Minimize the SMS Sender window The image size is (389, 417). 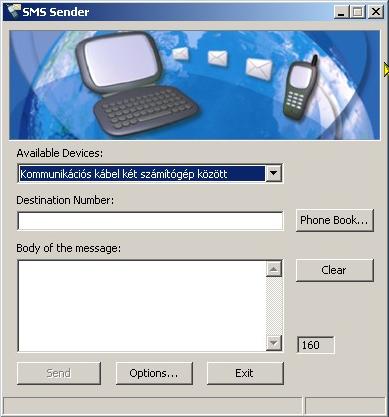[x=341, y=12]
